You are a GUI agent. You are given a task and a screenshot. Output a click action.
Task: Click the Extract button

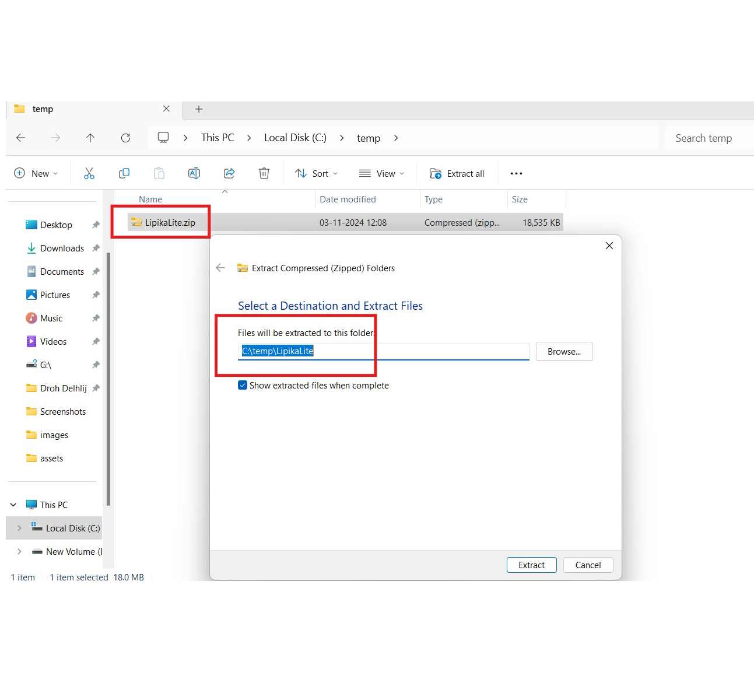(x=531, y=565)
